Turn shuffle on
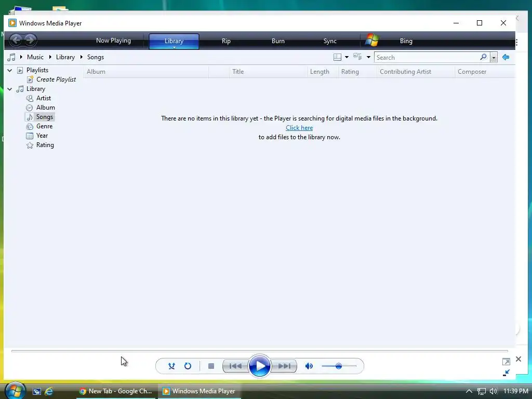Image resolution: width=532 pixels, height=399 pixels. (x=171, y=366)
